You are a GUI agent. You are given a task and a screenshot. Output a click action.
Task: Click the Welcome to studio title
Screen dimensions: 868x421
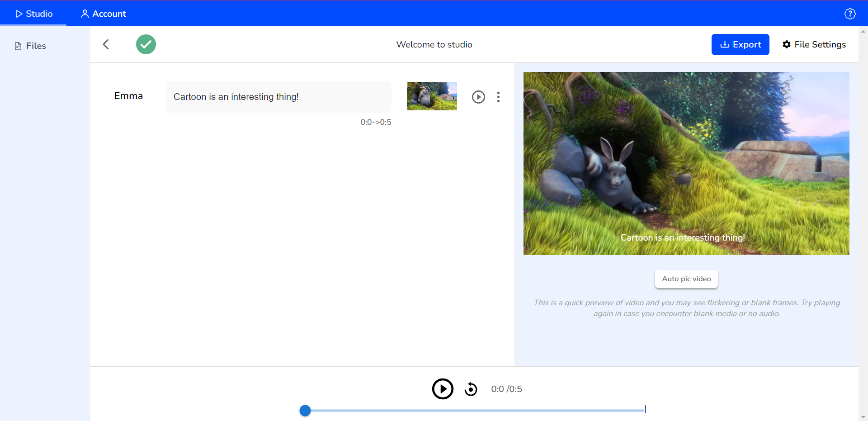(x=434, y=44)
